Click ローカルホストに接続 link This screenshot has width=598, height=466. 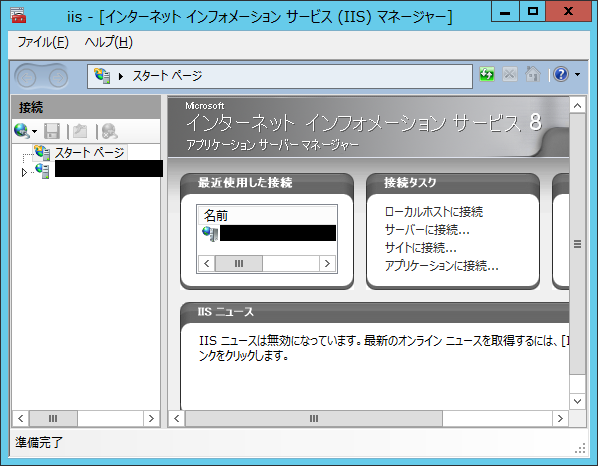[434, 212]
